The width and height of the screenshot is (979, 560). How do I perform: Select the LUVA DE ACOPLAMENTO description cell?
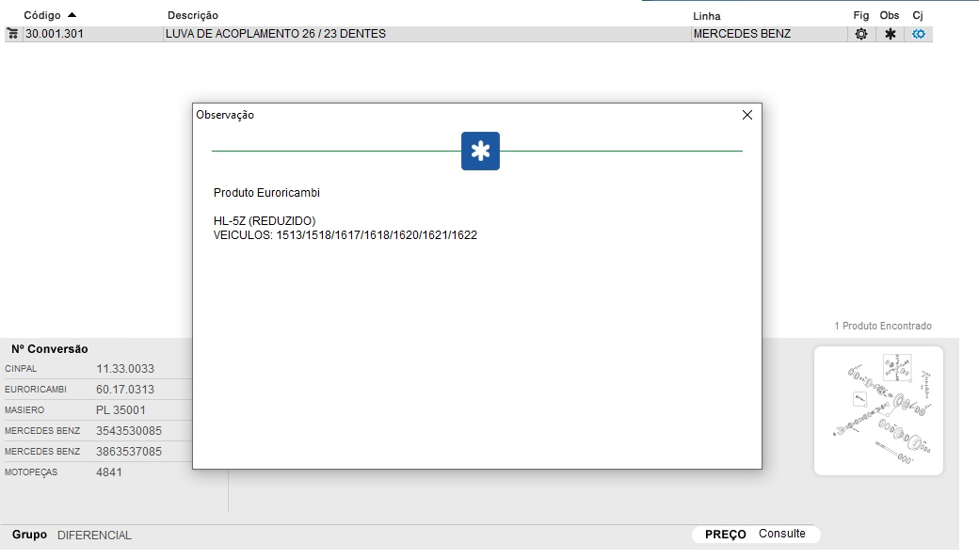point(276,34)
